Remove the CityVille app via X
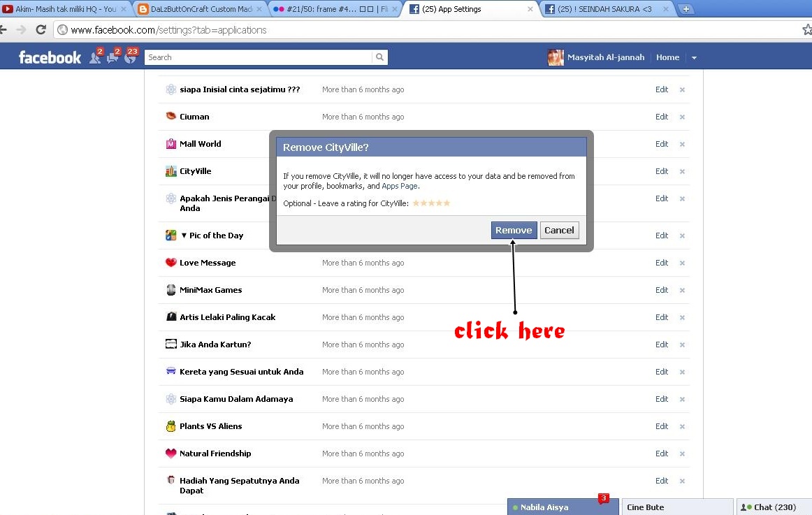This screenshot has height=515, width=812. [x=682, y=172]
